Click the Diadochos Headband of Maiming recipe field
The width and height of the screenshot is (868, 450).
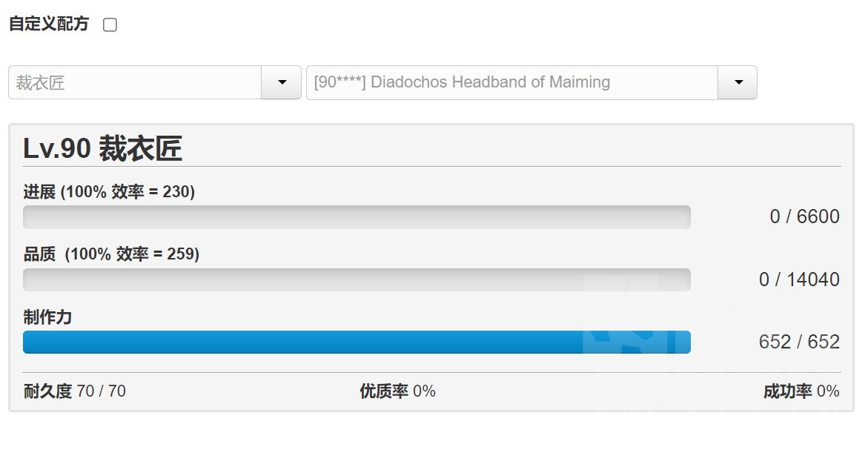511,82
